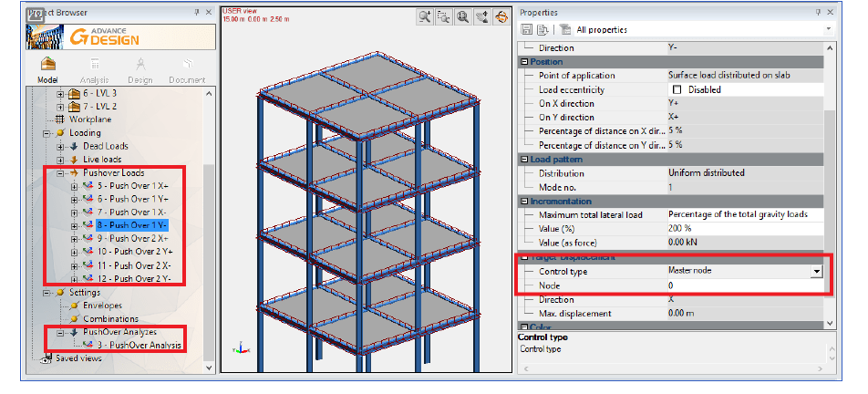
Task: Collapse the Position property group
Action: 524,62
